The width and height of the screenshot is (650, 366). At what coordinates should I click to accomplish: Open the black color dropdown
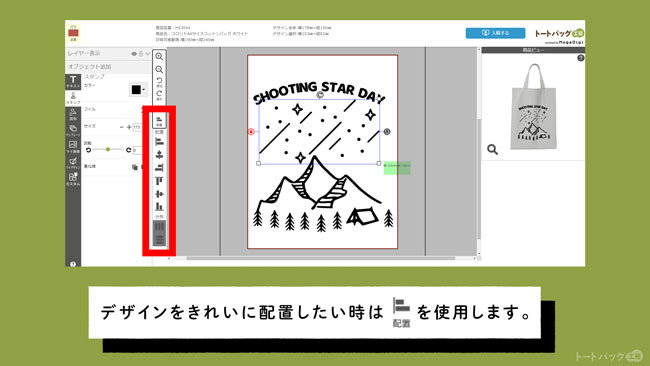pyautogui.click(x=138, y=90)
